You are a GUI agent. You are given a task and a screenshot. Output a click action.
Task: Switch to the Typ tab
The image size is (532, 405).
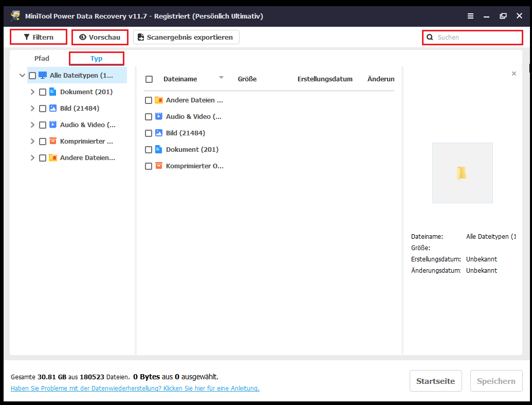(96, 59)
